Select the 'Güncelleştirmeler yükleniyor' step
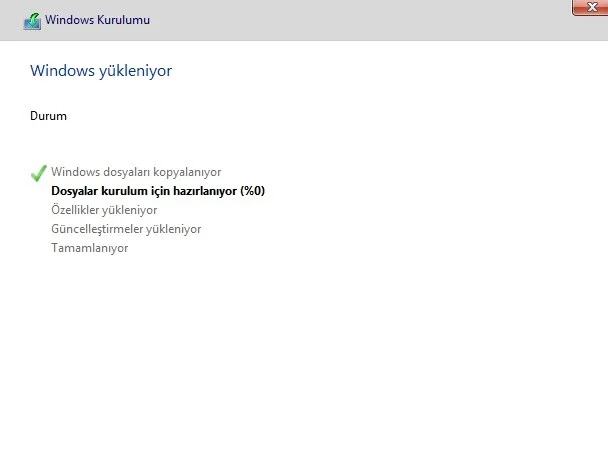Image resolution: width=608 pixels, height=467 pixels. point(126,229)
